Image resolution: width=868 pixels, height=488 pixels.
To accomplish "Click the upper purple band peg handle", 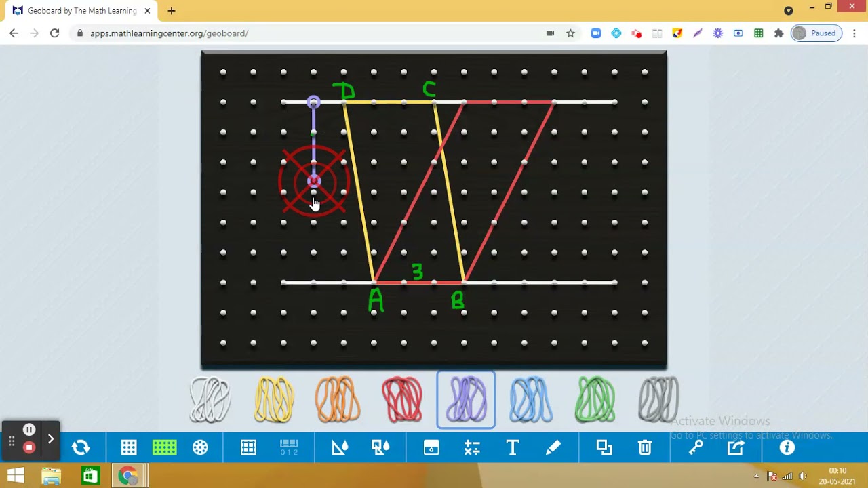I will coord(313,102).
